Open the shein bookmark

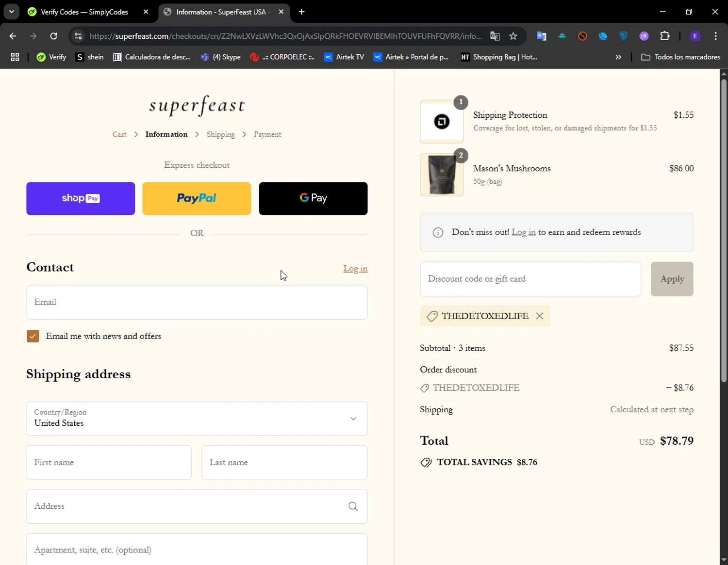[x=90, y=57]
